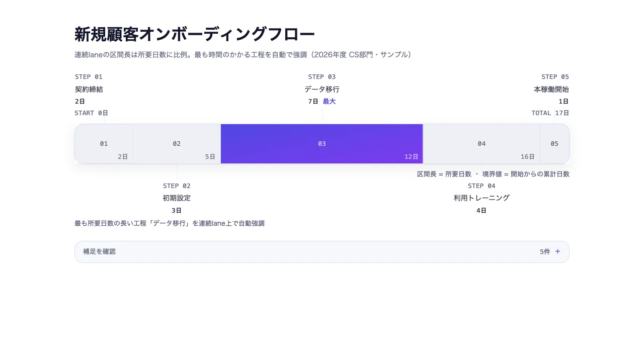
Task: Select segment 02 on the lane
Action: [x=177, y=144]
